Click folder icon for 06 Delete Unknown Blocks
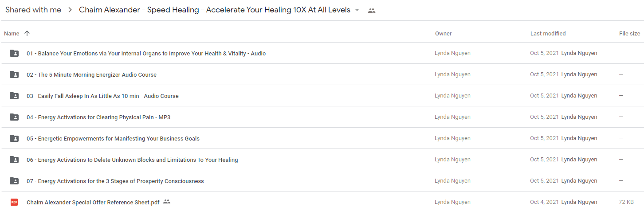Screen dimensions: 644x211 pos(14,160)
